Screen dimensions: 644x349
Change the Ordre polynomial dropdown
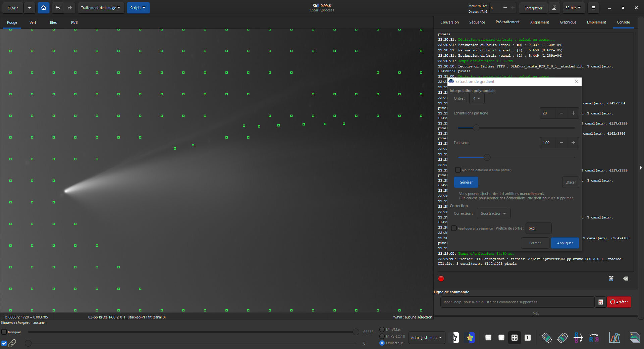[x=477, y=98]
